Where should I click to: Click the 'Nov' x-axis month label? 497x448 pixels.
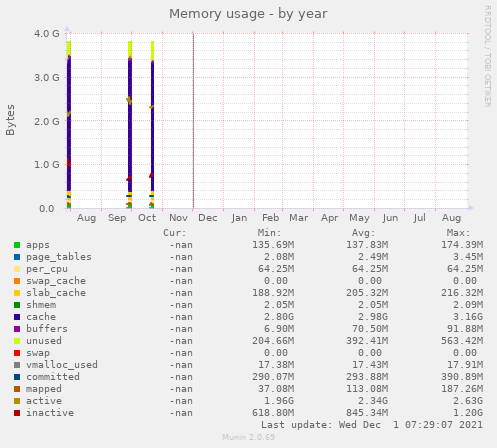[178, 218]
